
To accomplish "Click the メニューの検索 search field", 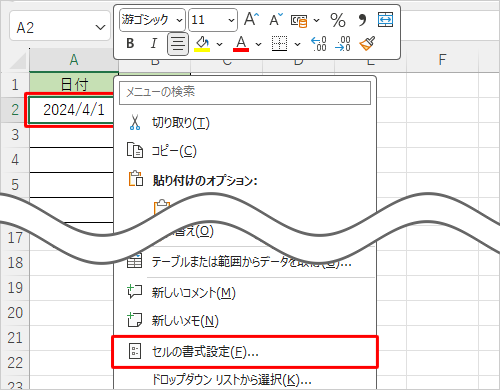I will (245, 92).
